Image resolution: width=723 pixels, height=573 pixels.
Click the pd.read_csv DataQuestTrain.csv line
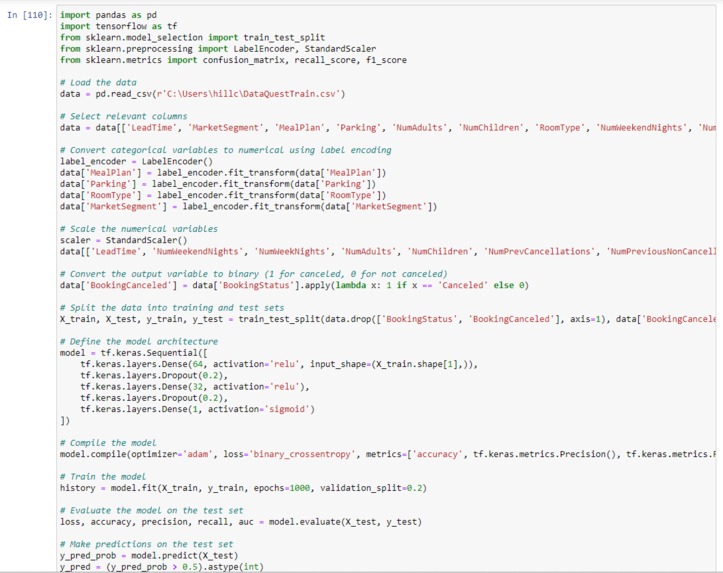click(202, 94)
